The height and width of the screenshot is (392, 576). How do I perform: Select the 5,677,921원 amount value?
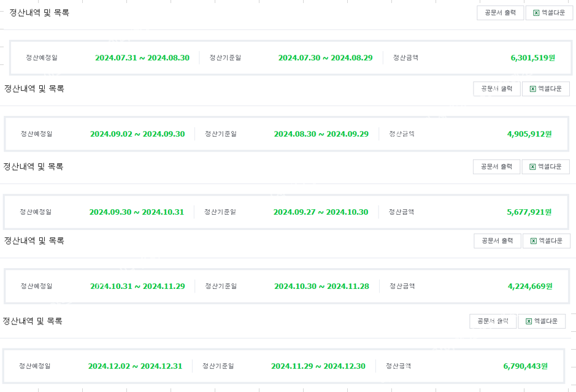pyautogui.click(x=529, y=212)
